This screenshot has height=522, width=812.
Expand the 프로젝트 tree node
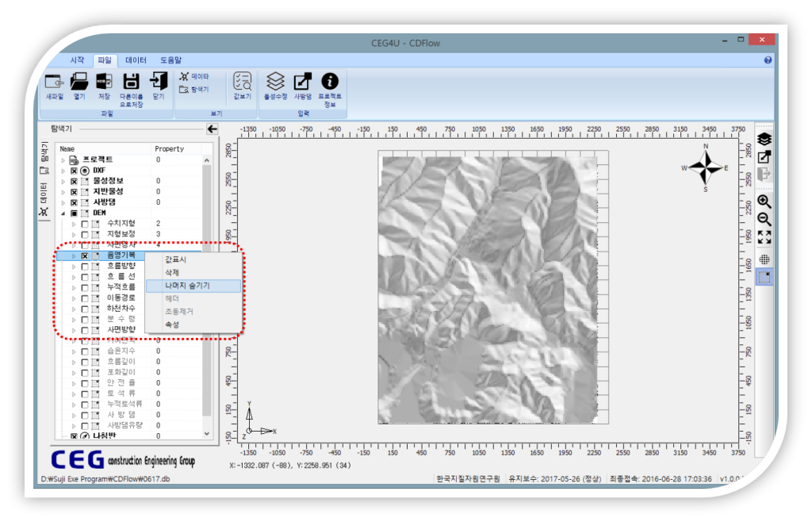pos(63,160)
